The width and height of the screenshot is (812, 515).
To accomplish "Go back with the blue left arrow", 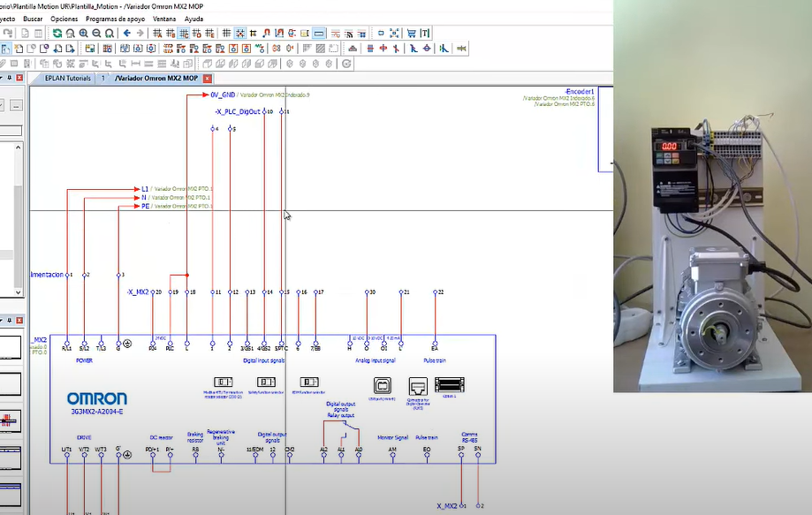I will (127, 34).
